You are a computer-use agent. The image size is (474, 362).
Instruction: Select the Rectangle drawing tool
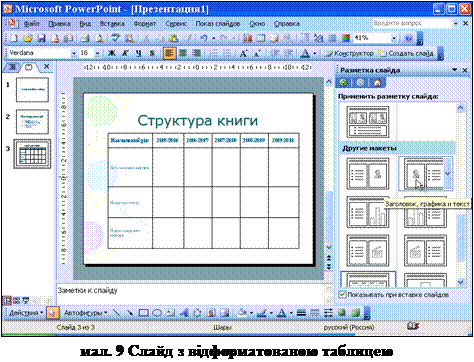coord(143,313)
